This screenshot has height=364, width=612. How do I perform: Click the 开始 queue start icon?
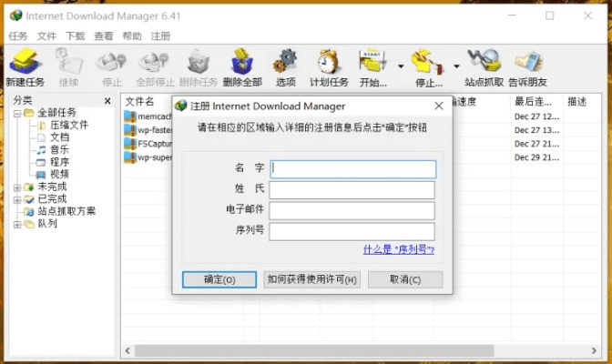pyautogui.click(x=373, y=66)
